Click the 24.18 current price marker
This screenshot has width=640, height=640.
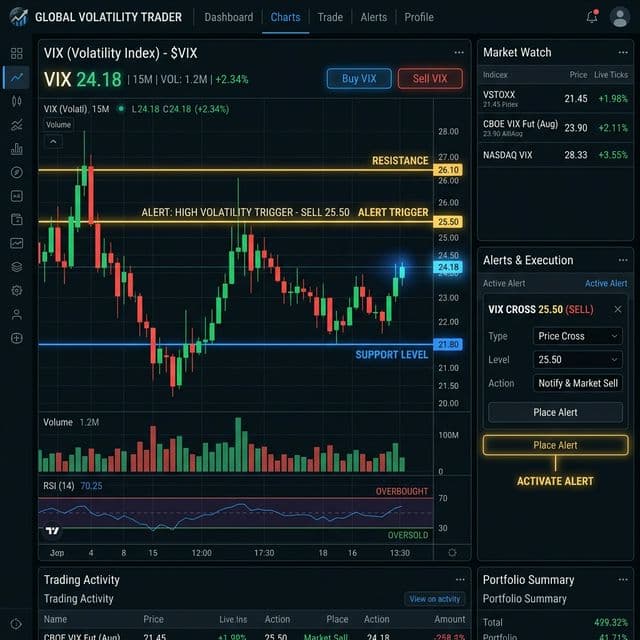click(448, 267)
